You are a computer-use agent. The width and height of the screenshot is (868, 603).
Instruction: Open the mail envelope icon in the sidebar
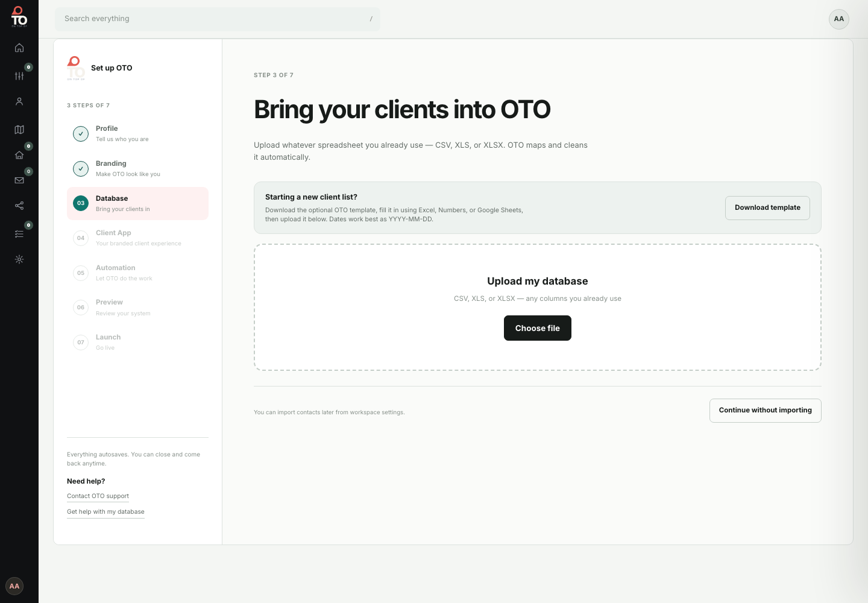pos(19,180)
